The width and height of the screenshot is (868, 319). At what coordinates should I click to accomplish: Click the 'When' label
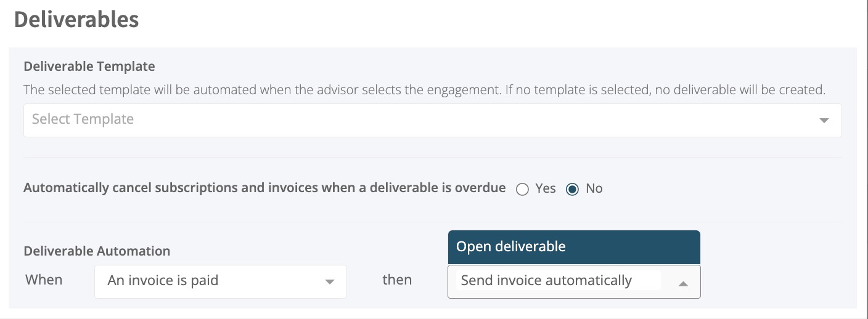tap(44, 280)
